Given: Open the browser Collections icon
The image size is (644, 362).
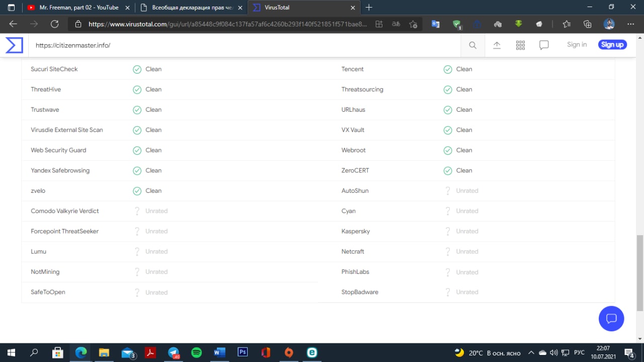Looking at the screenshot, I should coord(587,24).
